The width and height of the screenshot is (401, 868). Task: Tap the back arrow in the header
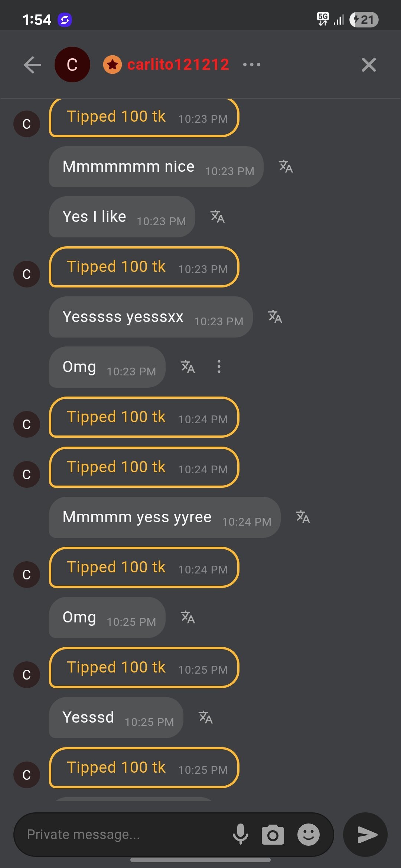[x=32, y=65]
